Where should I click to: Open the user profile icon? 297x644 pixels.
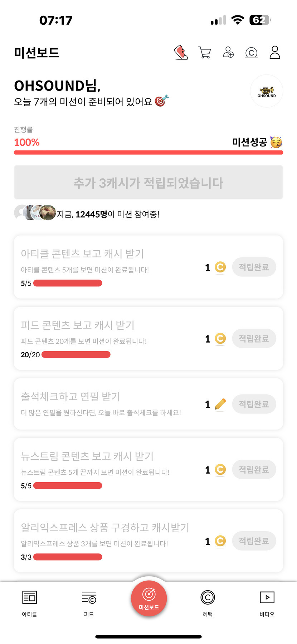(x=275, y=52)
